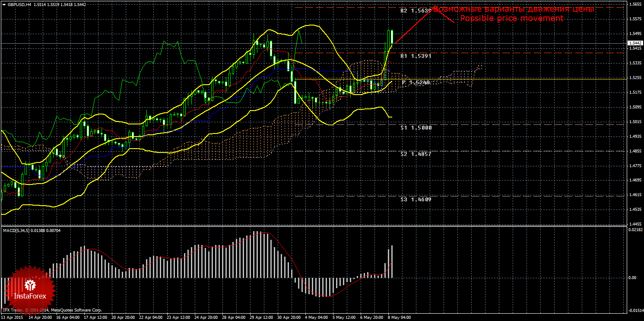Click the small triangle beside GBPUSD,H4 title

[4, 4]
